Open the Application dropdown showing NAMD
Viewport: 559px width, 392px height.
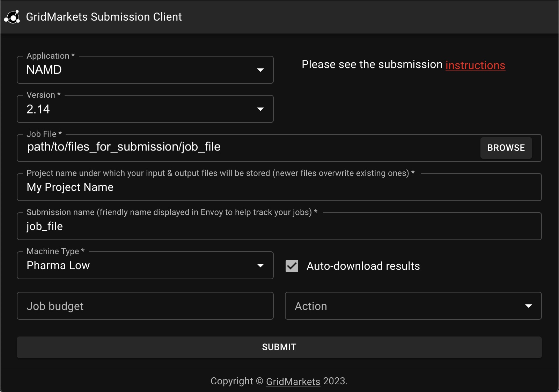pos(145,70)
